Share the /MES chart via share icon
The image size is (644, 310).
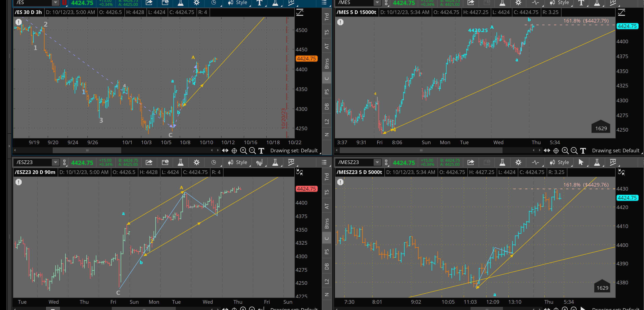[471, 2]
